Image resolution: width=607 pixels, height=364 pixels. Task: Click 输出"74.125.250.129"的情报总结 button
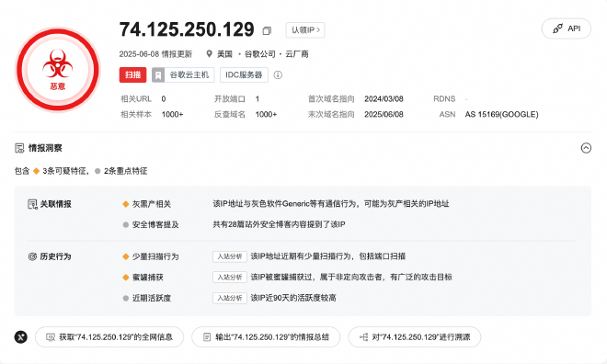pyautogui.click(x=266, y=337)
